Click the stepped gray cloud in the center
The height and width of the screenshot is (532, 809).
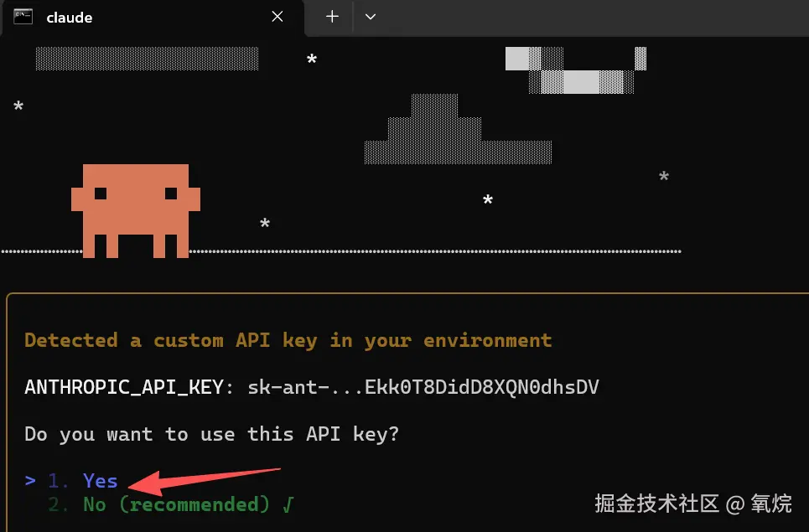[459, 129]
